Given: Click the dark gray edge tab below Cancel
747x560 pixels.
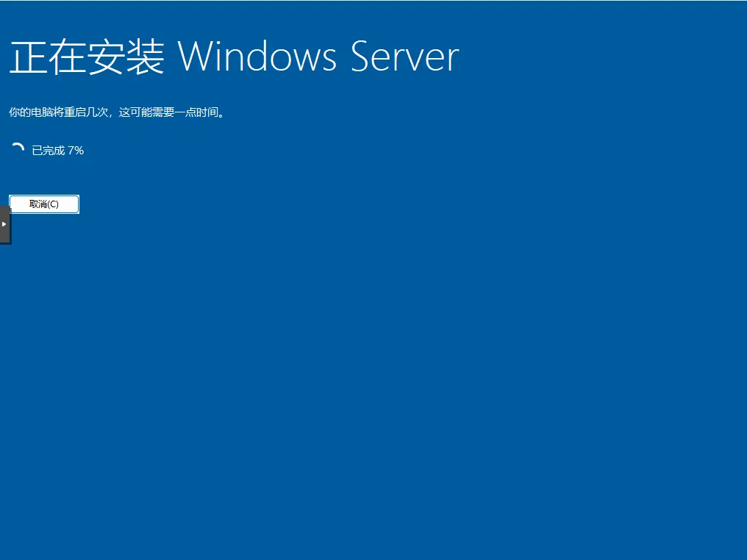Looking at the screenshot, I should [4, 224].
